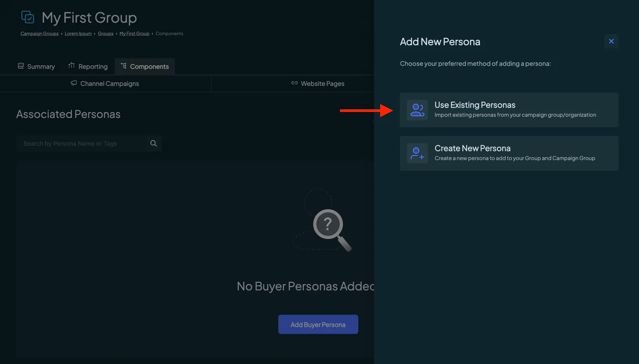639x364 pixels.
Task: Click the Use Existing Personas users icon
Action: pyautogui.click(x=417, y=110)
